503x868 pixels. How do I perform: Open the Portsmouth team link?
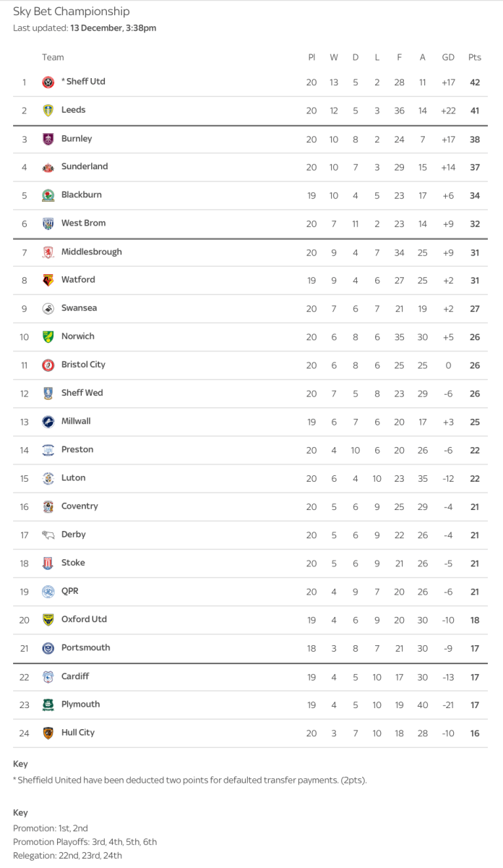pyautogui.click(x=85, y=648)
